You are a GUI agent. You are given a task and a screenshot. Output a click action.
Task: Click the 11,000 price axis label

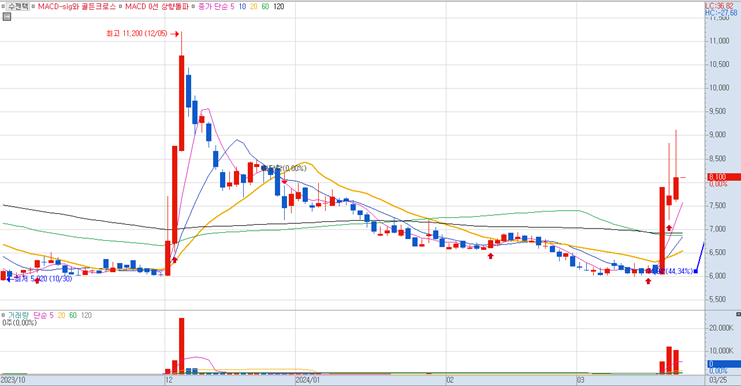(x=719, y=41)
